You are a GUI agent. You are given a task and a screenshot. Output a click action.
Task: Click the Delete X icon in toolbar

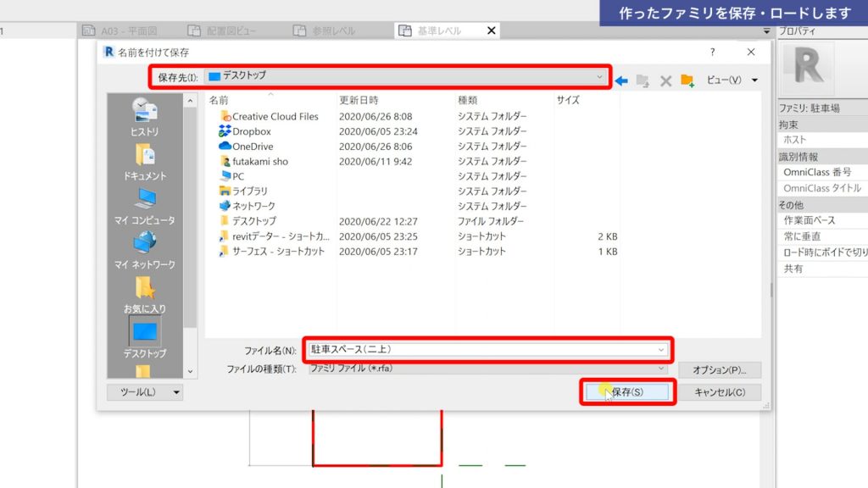665,80
